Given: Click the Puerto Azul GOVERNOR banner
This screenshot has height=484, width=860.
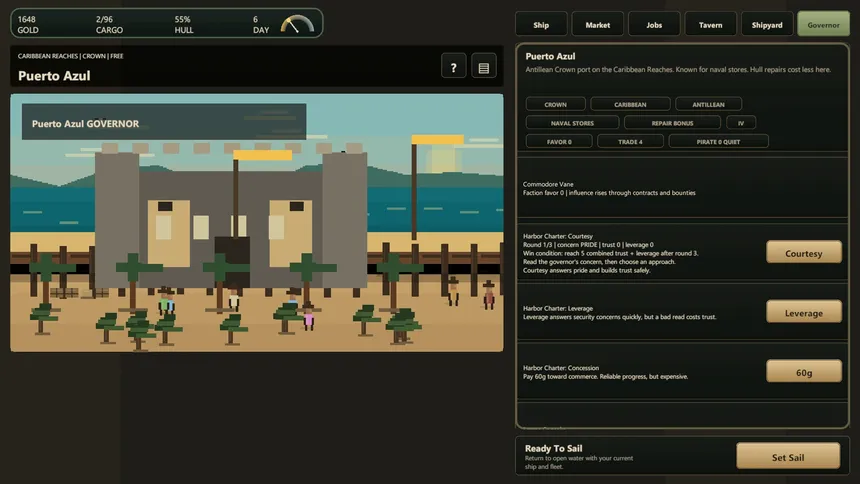Looking at the screenshot, I should [164, 122].
